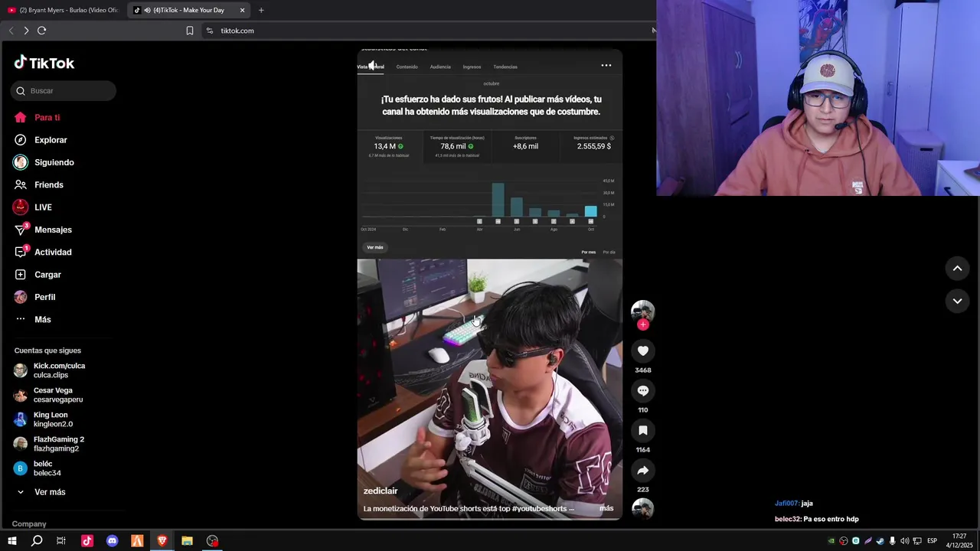Bookmark the video with save icon

pyautogui.click(x=643, y=431)
